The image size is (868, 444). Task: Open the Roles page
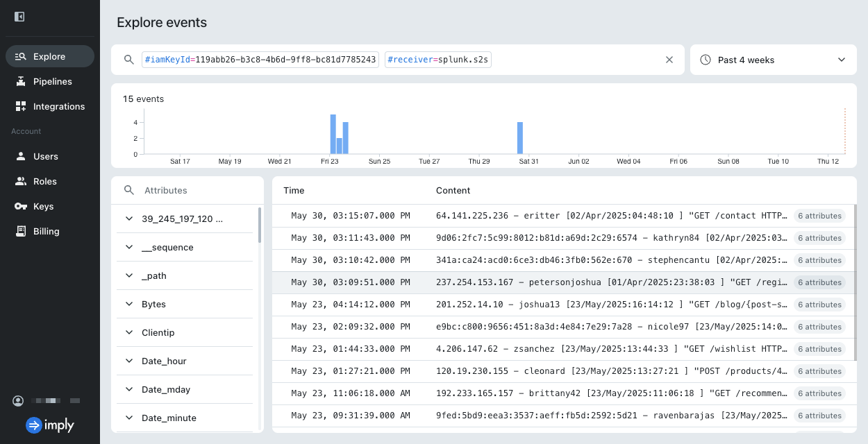(x=50, y=181)
